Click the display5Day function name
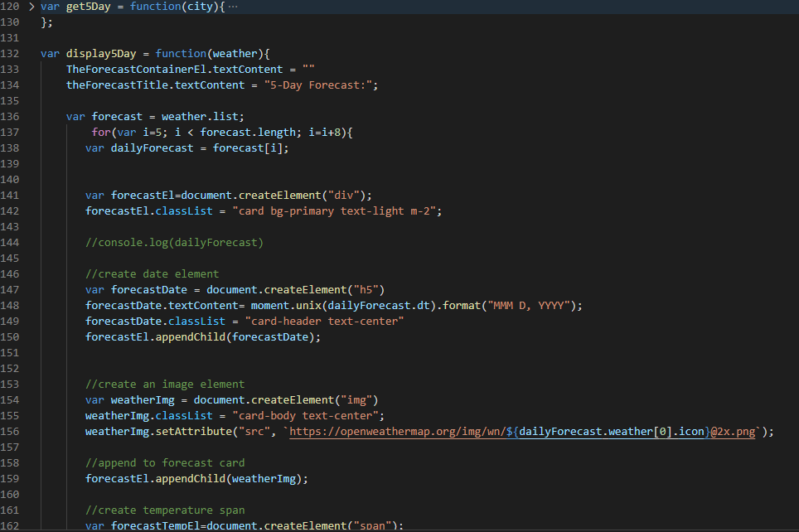 tap(101, 54)
